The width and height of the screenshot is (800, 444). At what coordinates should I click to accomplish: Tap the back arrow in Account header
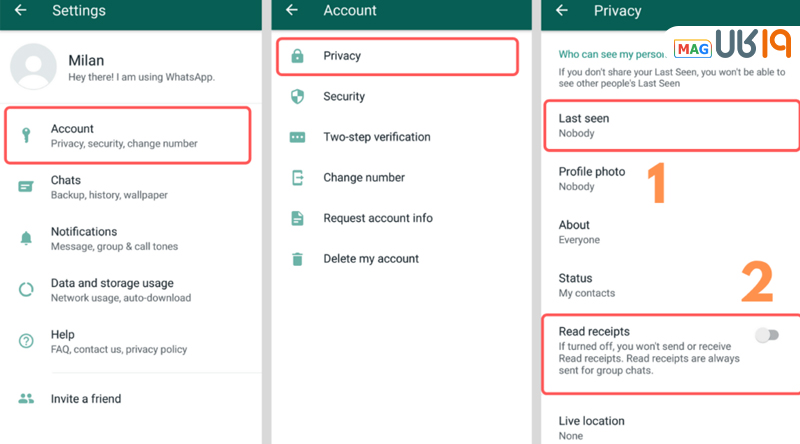292,11
